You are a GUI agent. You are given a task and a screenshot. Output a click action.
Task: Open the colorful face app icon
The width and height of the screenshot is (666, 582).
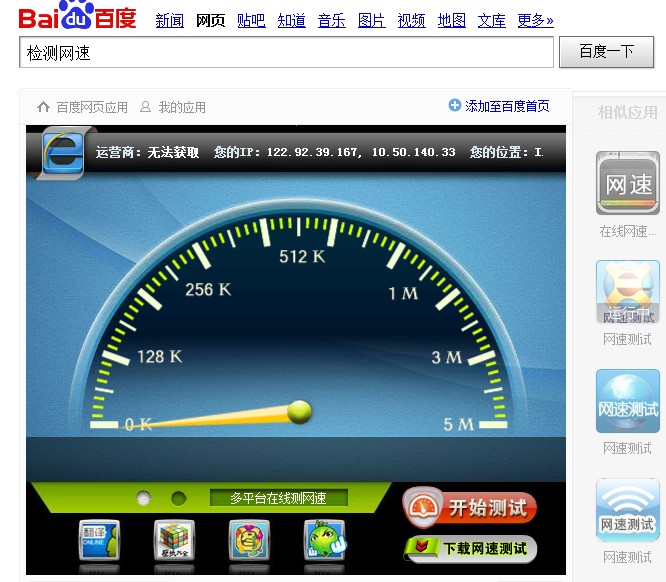pos(249,540)
